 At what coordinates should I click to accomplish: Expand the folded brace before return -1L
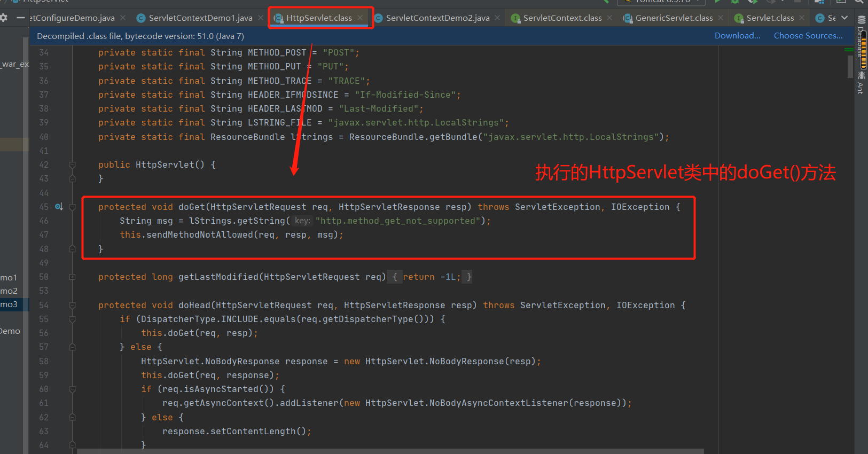click(x=395, y=277)
